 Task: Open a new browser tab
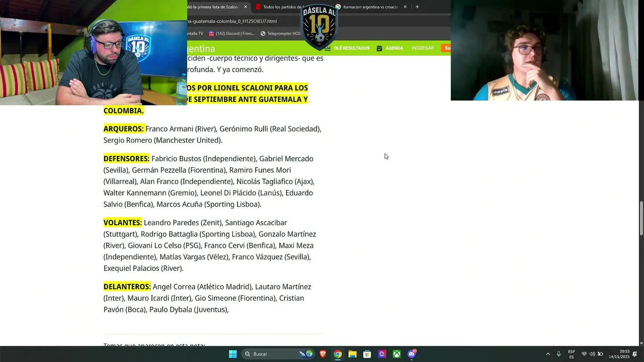tap(417, 7)
